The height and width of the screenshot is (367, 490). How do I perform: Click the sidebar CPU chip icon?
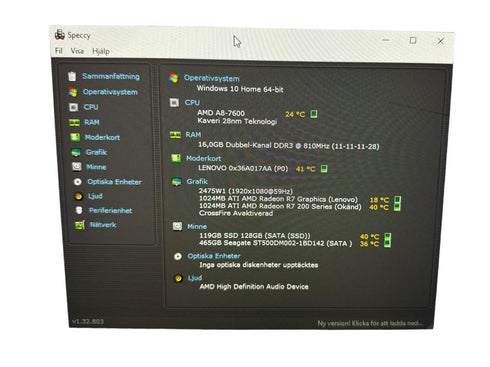tap(73, 107)
